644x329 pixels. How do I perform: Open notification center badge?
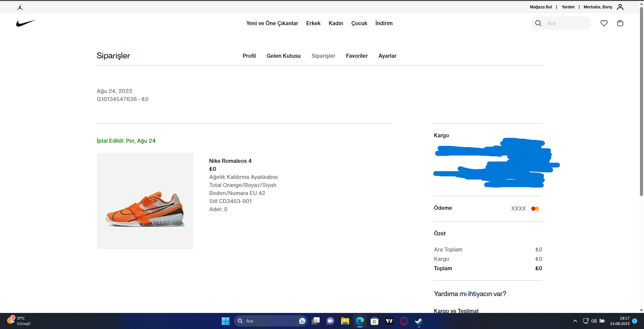pos(635,321)
